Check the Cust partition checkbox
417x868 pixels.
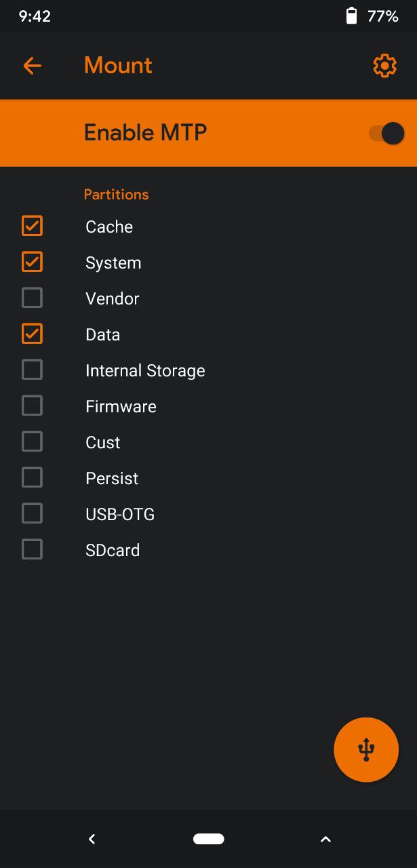[32, 441]
